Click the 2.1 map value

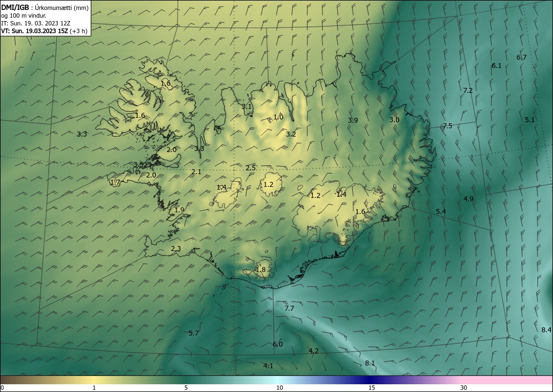coord(196,172)
